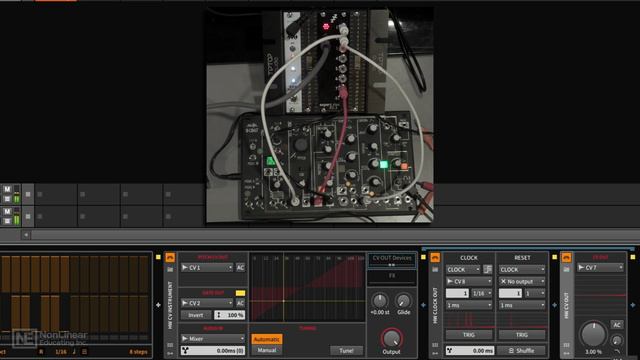Screen dimensions: 640x360
Task: Adjust the +0.00 st pitch offset knob
Action: tap(380, 301)
